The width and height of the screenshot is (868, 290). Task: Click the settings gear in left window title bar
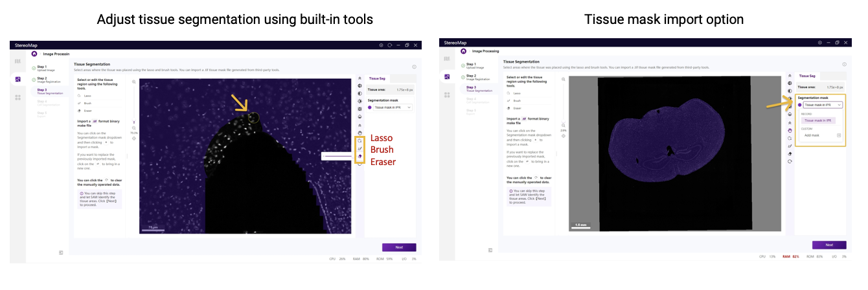tap(381, 45)
